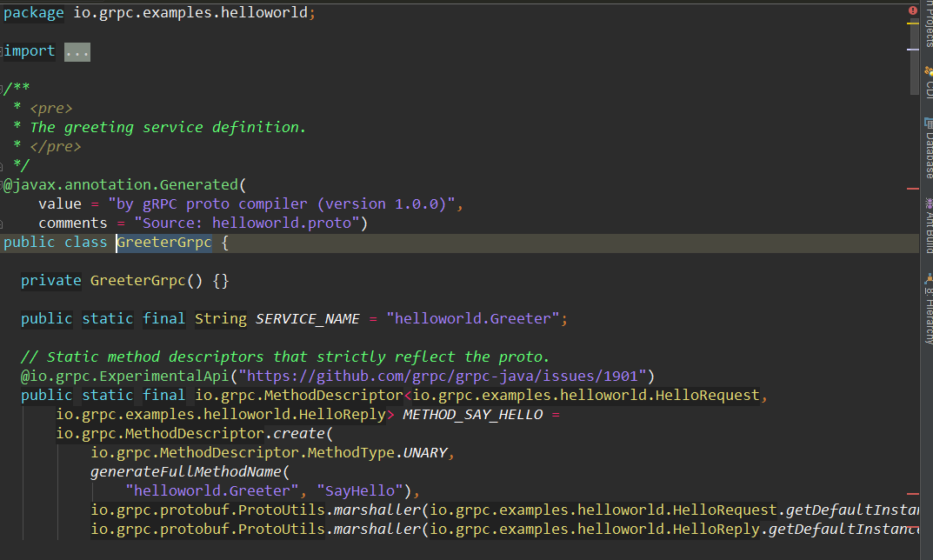Click the "String" type keyword
The height and width of the screenshot is (560, 933).
click(221, 319)
